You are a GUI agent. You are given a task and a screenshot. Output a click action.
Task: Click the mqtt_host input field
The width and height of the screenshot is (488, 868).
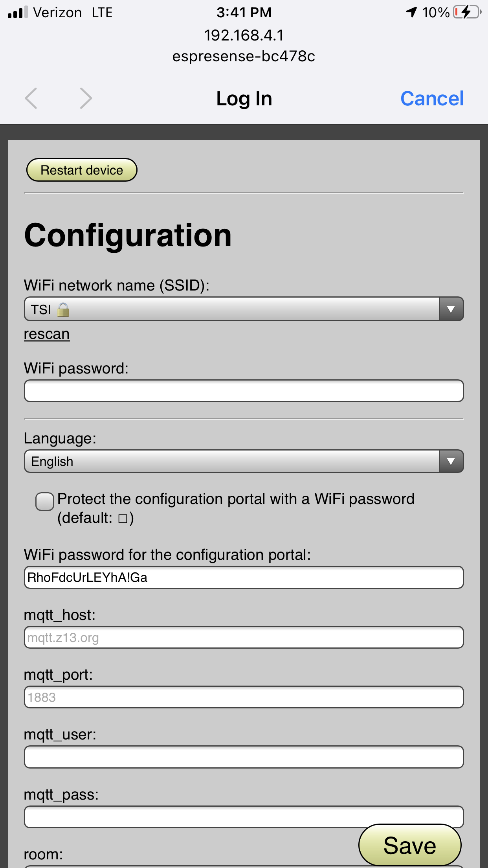point(244,637)
